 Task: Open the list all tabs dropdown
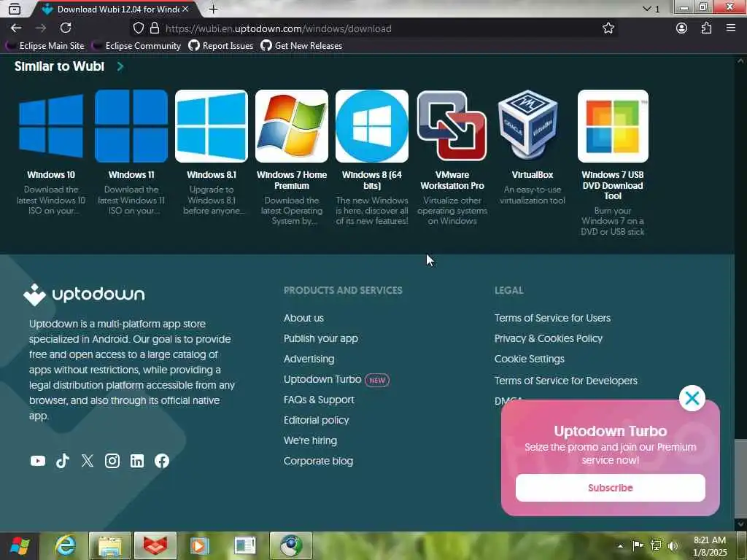(651, 9)
